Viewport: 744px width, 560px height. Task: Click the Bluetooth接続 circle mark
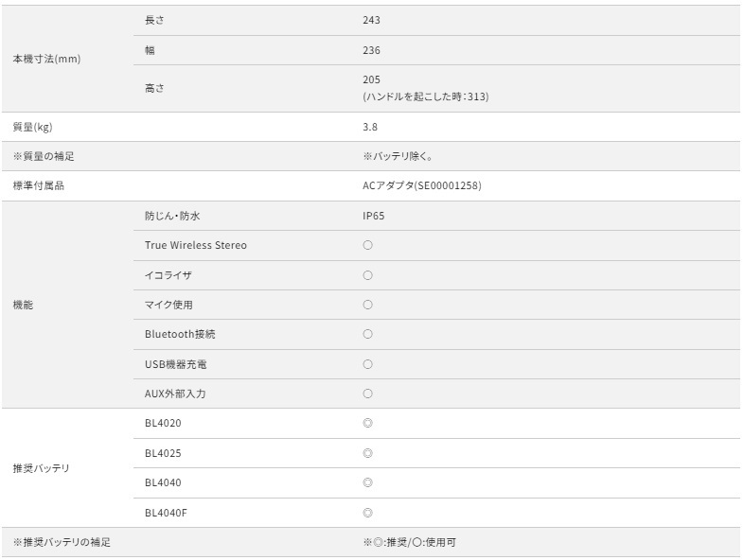367,334
